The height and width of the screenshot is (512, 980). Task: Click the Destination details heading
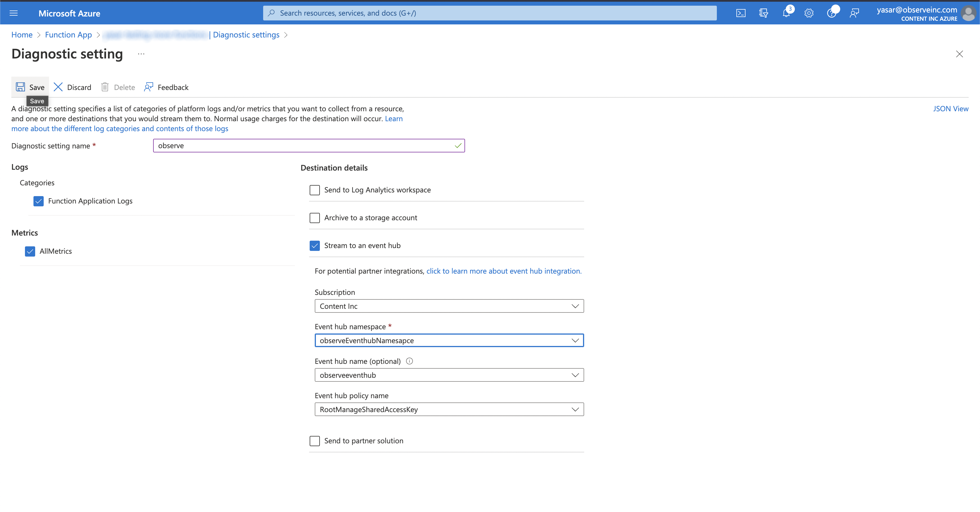pos(334,168)
